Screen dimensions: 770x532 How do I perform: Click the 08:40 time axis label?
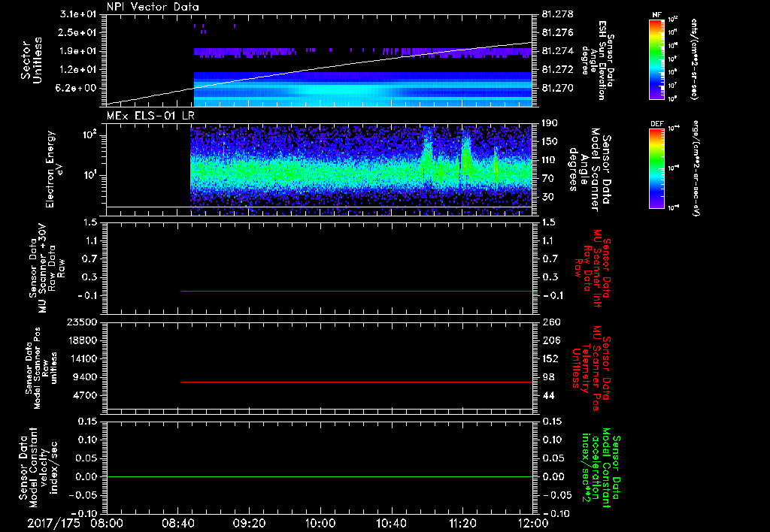tap(177, 523)
